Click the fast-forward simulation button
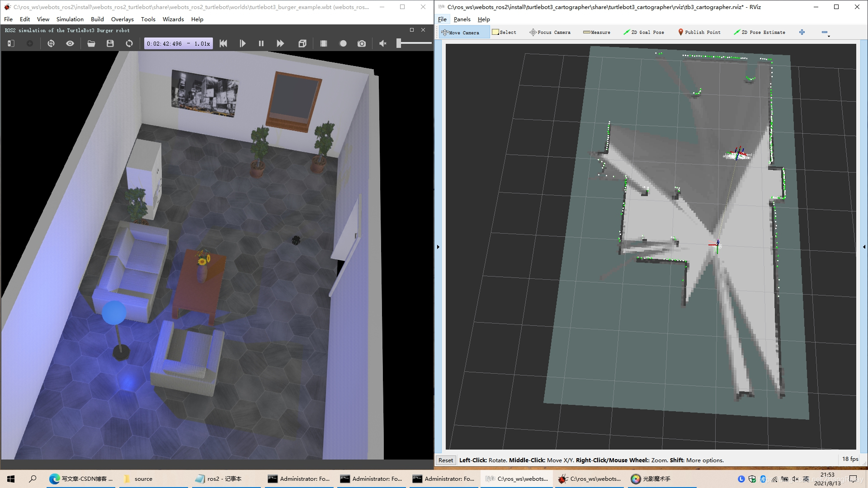The height and width of the screenshot is (488, 868). pos(280,43)
